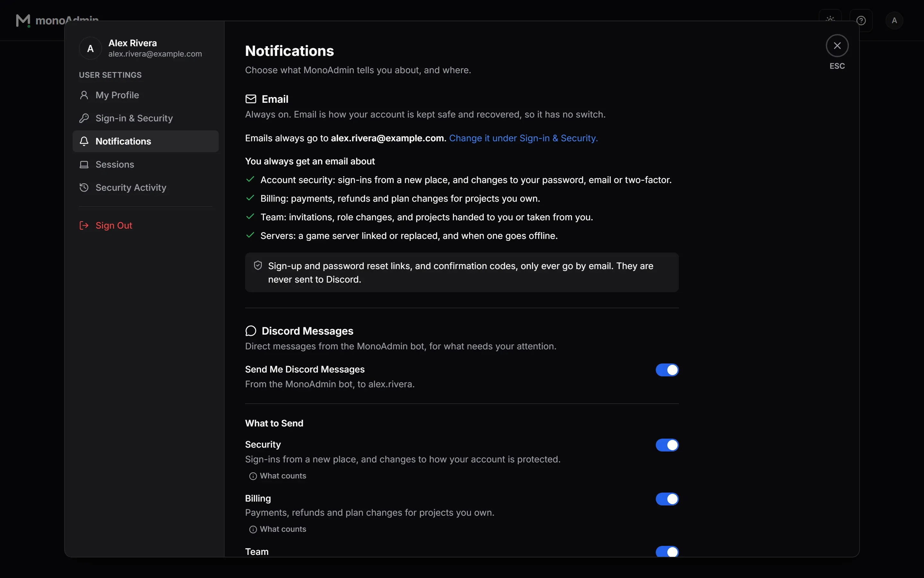This screenshot has width=924, height=578.
Task: Click the chat bubble icon by Discord Messages
Action: point(251,331)
